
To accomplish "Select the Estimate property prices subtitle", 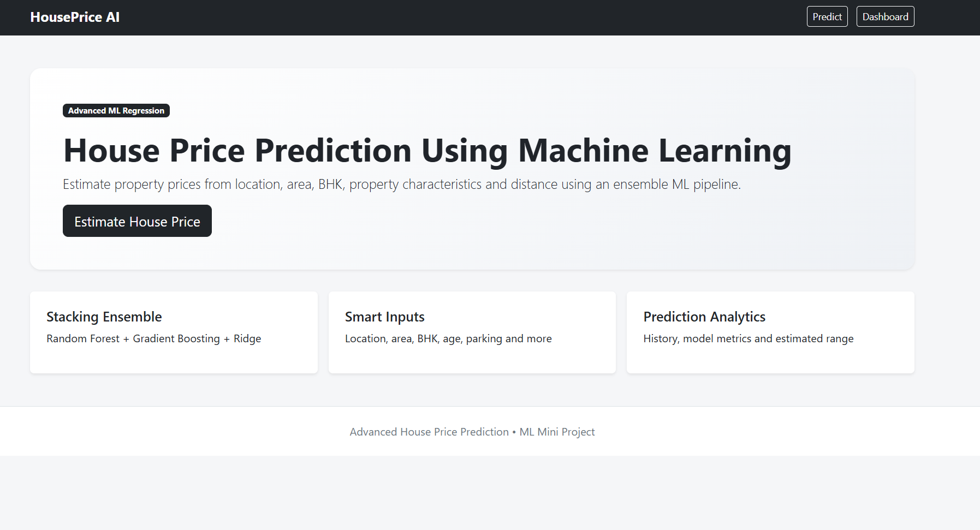I will click(402, 184).
